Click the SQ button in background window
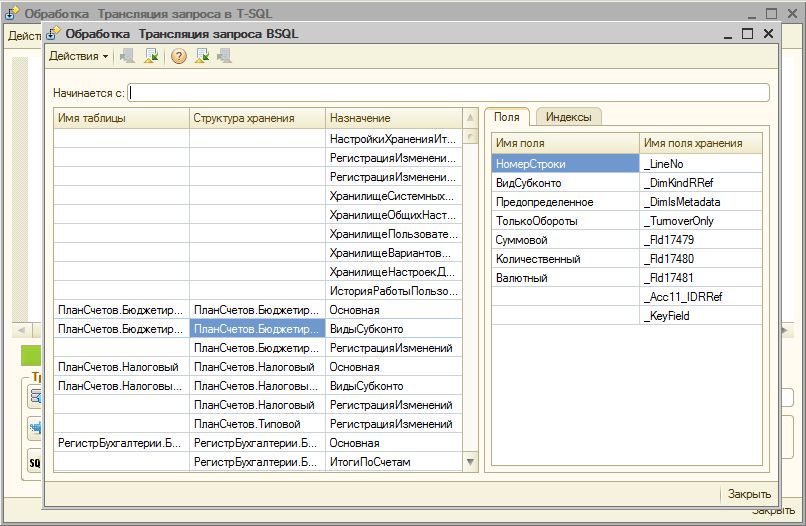The width and height of the screenshot is (806, 526). click(34, 462)
